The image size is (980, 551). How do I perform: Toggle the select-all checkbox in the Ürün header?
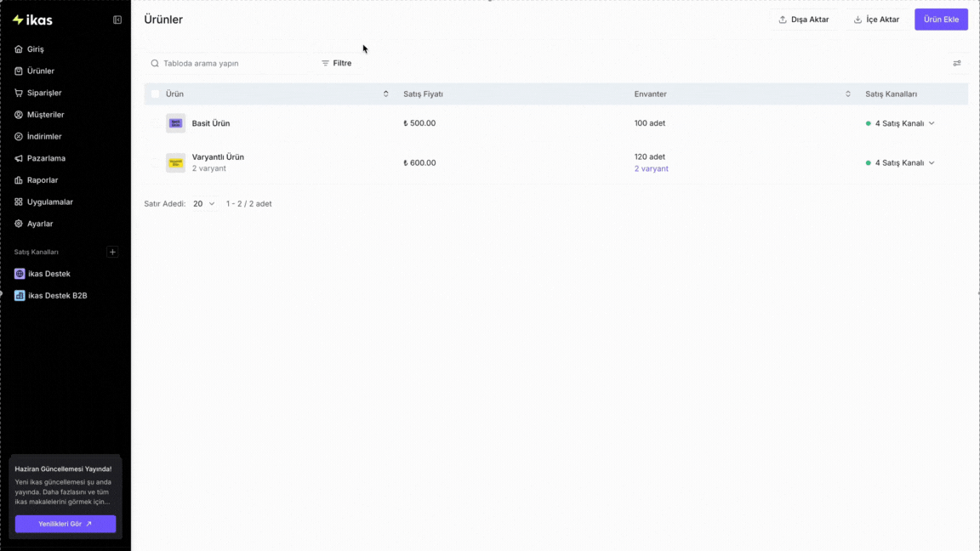(155, 94)
